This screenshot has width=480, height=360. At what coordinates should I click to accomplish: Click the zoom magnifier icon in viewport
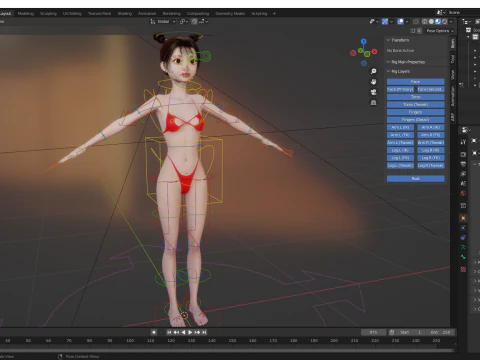[x=373, y=71]
